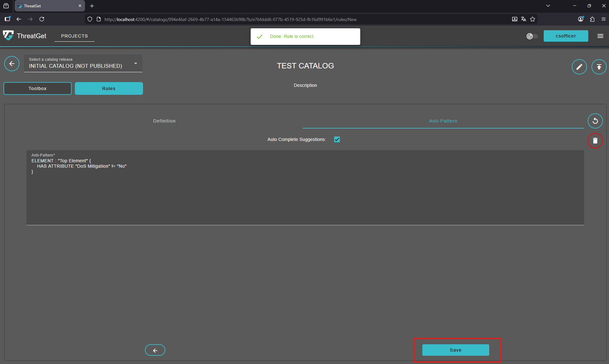Open the hamburger menu in app header
Viewport: 609px width, 364px height.
(600, 36)
